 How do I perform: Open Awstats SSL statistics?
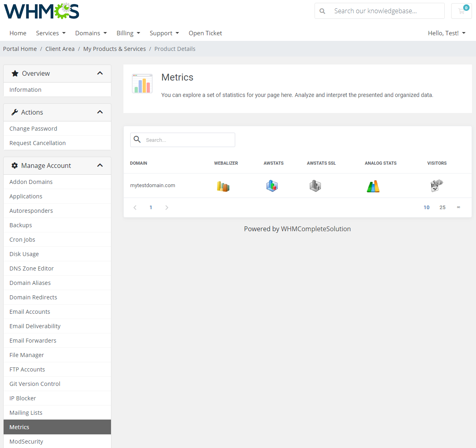click(315, 186)
